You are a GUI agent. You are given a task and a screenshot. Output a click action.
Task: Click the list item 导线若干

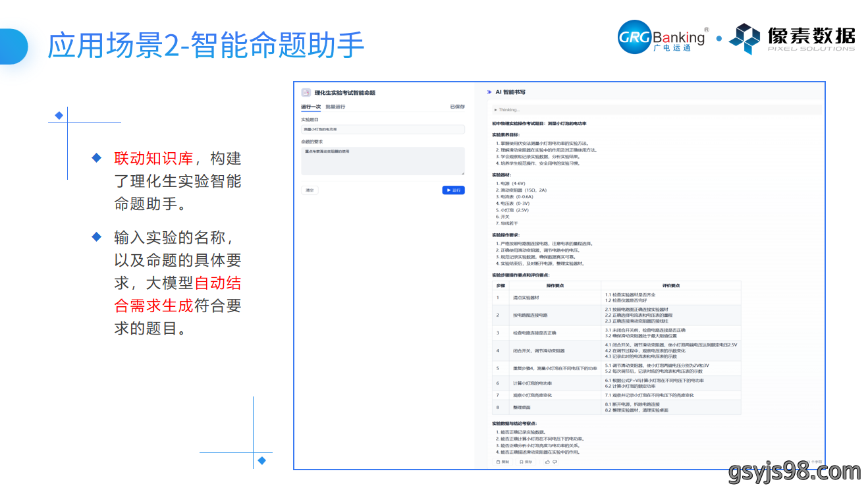pos(507,223)
